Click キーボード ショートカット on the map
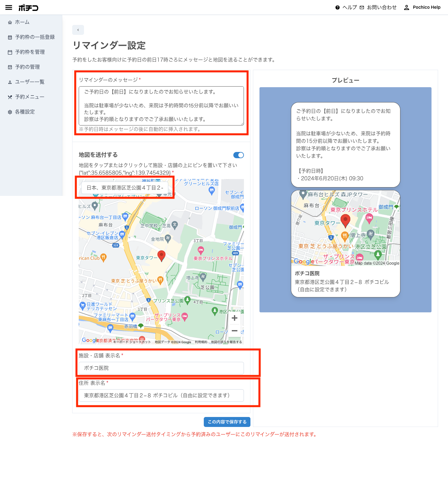The height and width of the screenshot is (483, 448). click(x=132, y=342)
